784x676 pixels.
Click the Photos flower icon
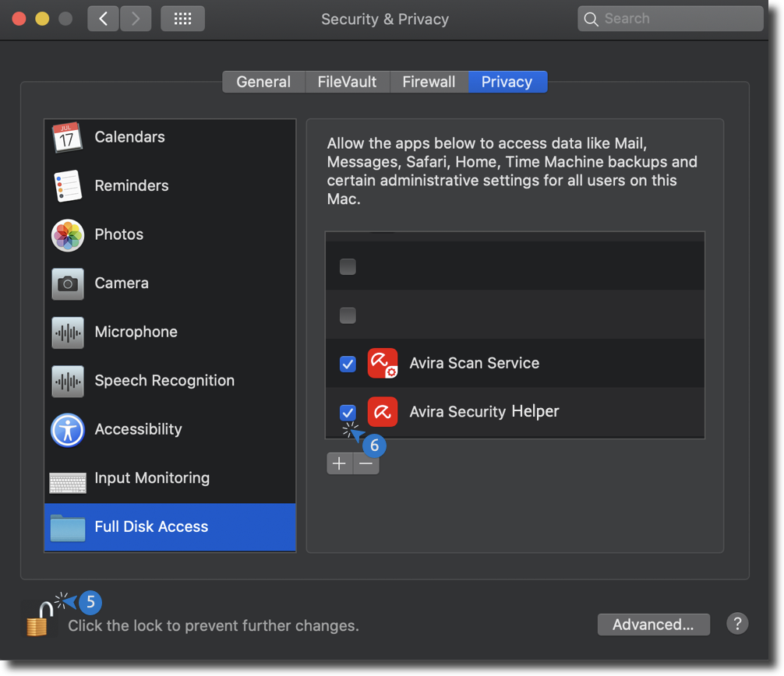[x=68, y=235]
